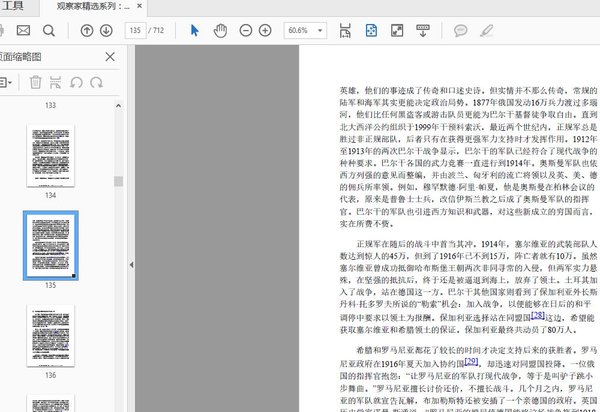Screen dimensions: 600x412
Task: Go to previous page with up arrow
Action: [85, 31]
